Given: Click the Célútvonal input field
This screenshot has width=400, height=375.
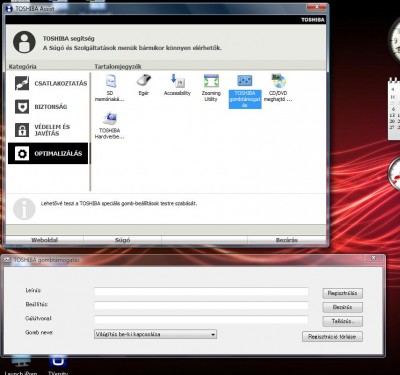Looking at the screenshot, I should coord(201,320).
